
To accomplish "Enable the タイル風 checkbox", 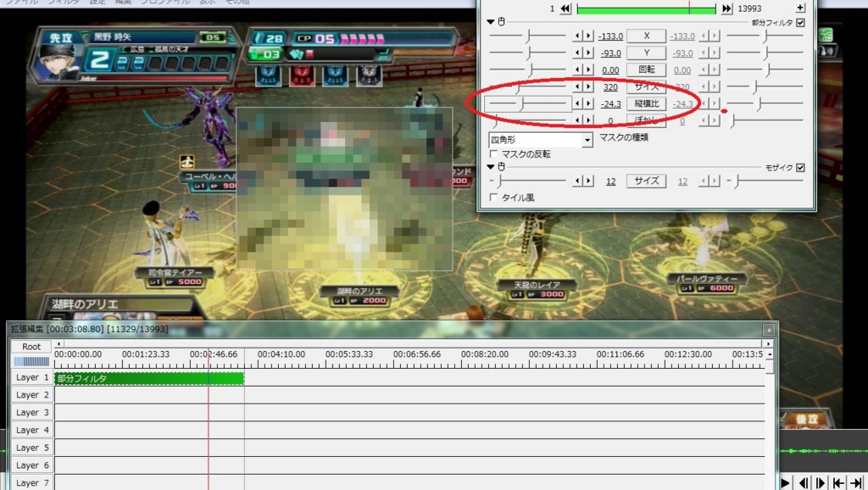I will (x=494, y=198).
